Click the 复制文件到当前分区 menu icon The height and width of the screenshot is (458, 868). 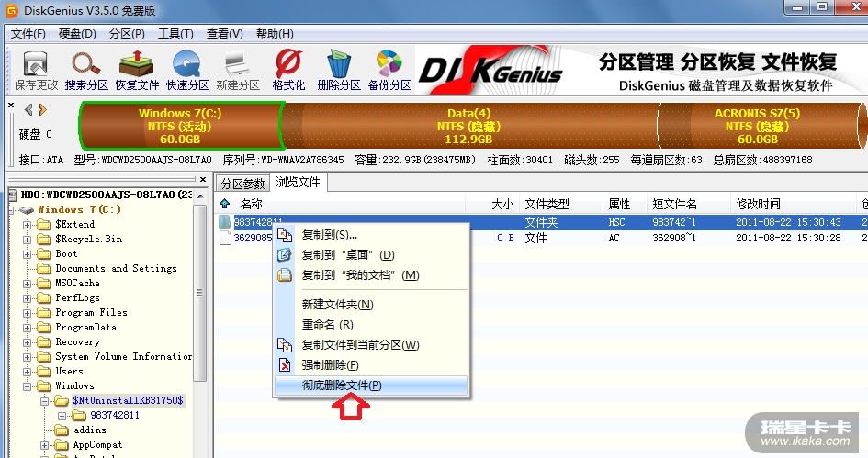pos(285,345)
